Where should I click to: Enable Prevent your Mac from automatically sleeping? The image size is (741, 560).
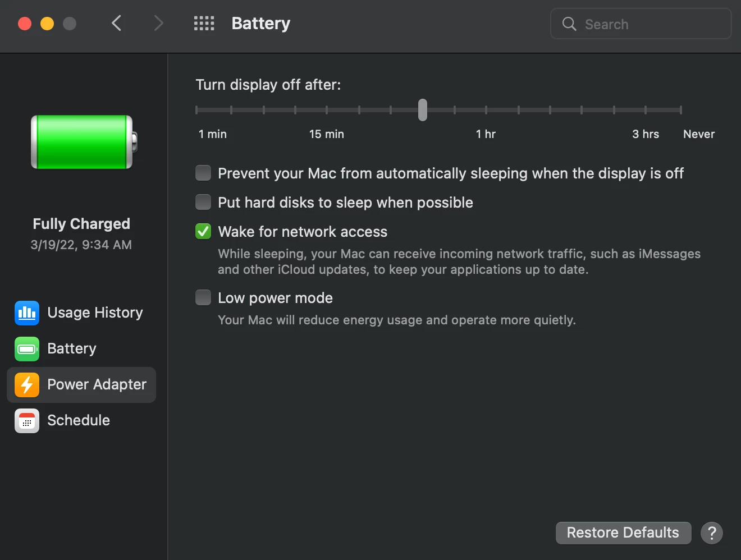203,173
